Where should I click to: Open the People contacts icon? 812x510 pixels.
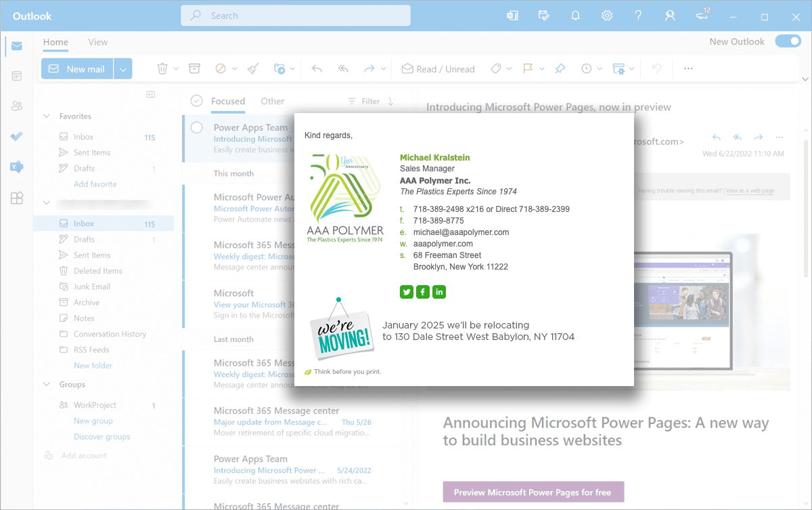point(16,106)
